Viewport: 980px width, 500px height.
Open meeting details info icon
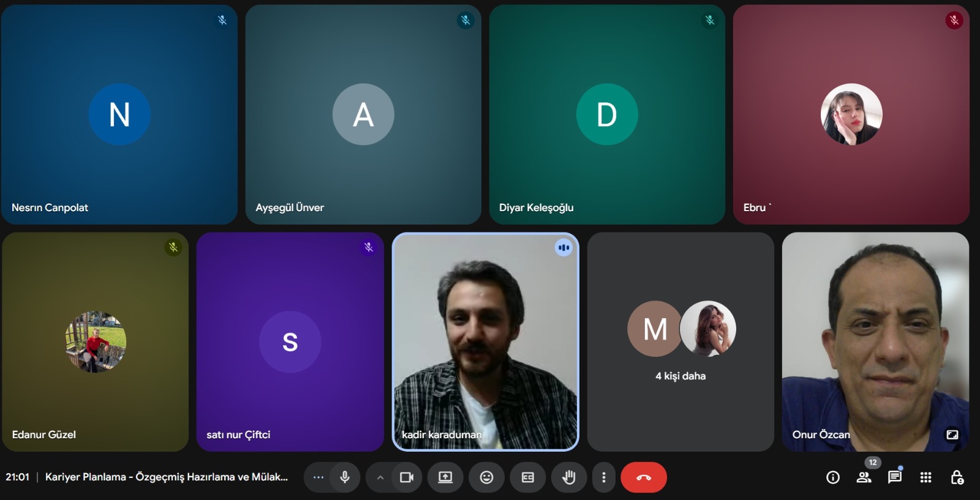(x=833, y=477)
